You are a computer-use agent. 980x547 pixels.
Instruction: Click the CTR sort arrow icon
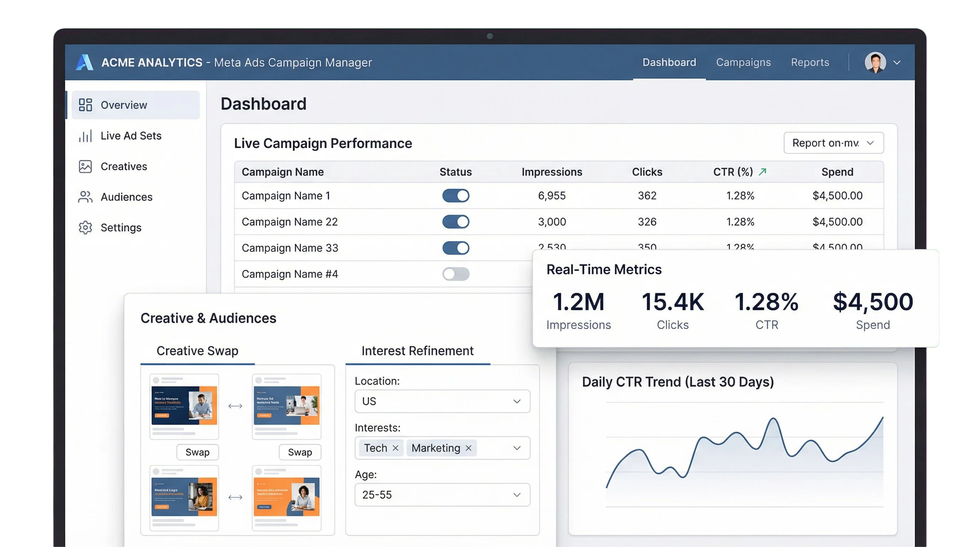click(x=762, y=172)
